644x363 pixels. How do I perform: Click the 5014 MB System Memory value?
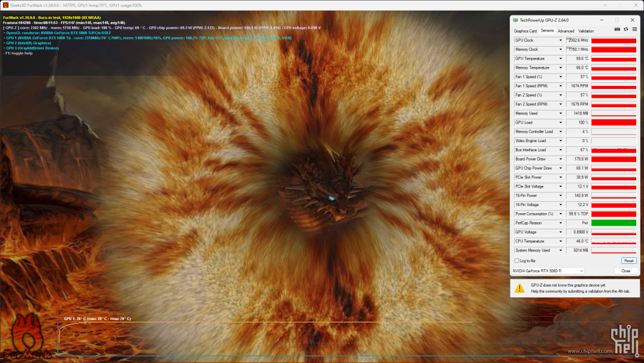(577, 250)
